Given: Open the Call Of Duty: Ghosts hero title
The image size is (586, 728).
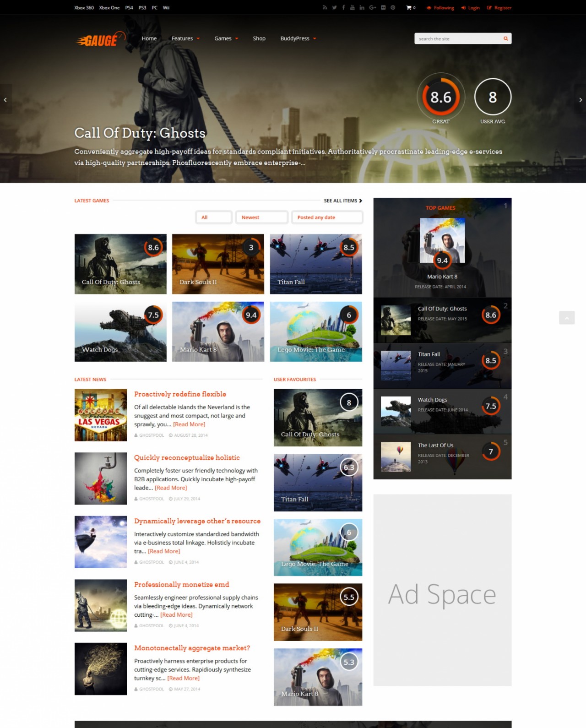Looking at the screenshot, I should [x=140, y=133].
